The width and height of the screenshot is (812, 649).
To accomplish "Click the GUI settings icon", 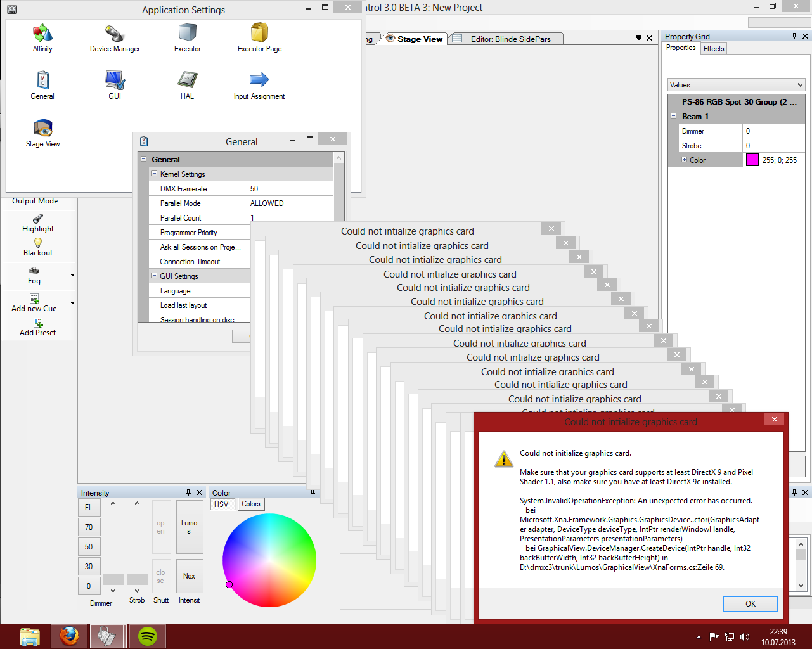I will [x=115, y=80].
